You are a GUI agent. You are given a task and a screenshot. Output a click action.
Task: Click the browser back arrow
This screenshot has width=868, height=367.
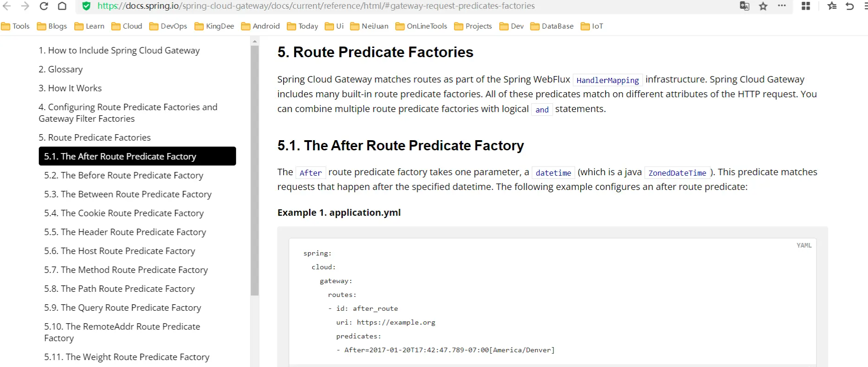pos(7,6)
